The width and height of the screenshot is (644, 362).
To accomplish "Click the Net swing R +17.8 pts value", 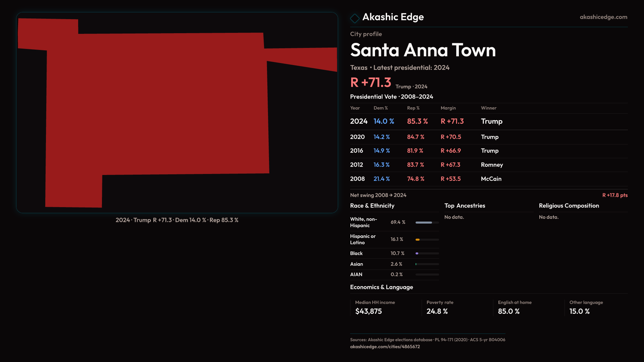I will 614,195.
